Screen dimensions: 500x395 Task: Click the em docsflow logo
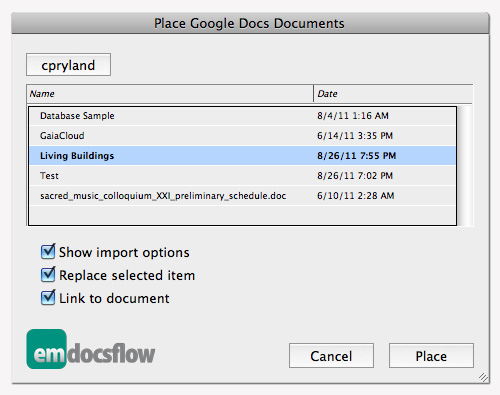(91, 349)
